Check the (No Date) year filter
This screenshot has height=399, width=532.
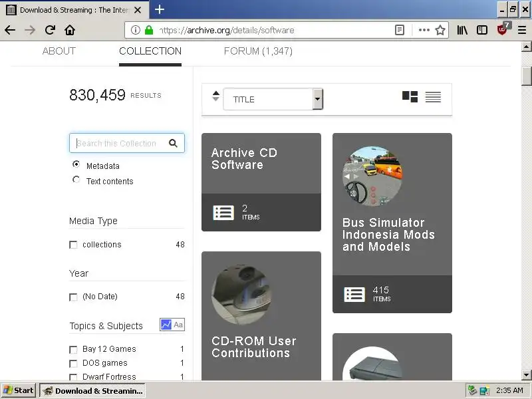pyautogui.click(x=73, y=297)
